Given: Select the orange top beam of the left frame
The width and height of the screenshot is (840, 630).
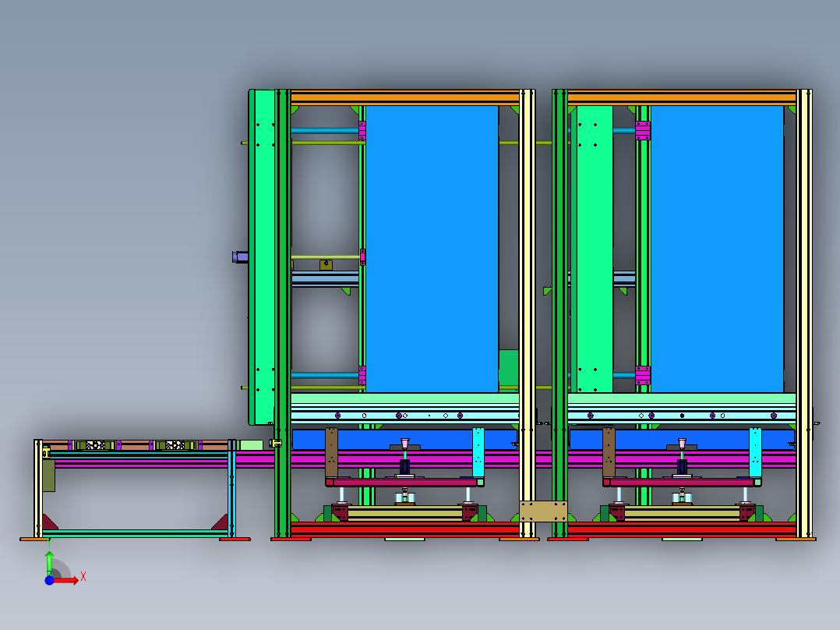Looking at the screenshot, I should 405,97.
